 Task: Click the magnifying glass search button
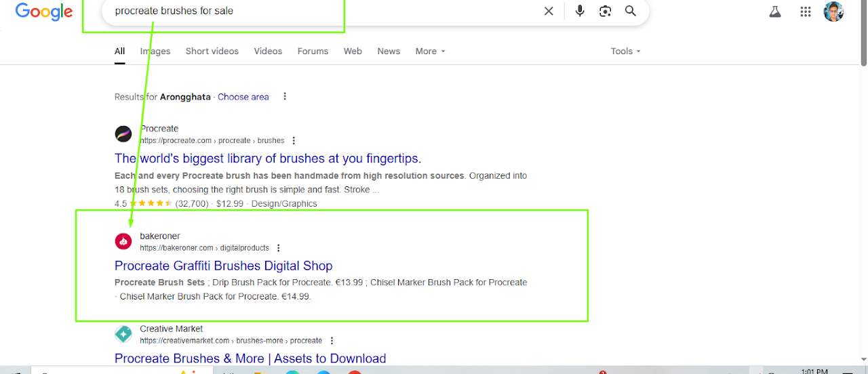pyautogui.click(x=631, y=11)
